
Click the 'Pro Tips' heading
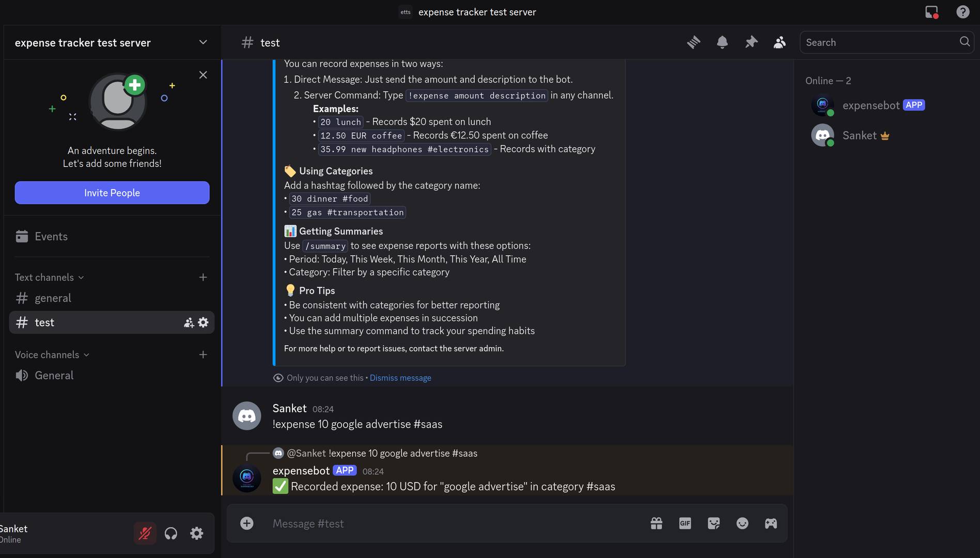coord(317,291)
